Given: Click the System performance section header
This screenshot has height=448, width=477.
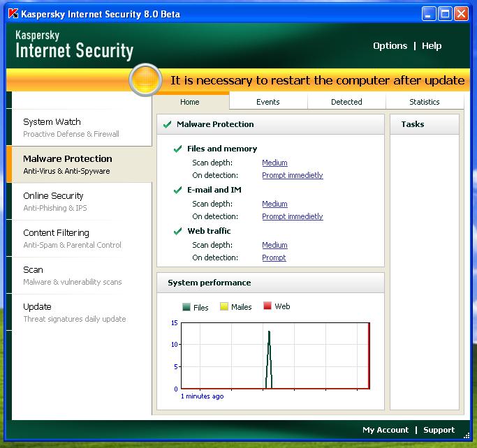Looking at the screenshot, I should pyautogui.click(x=270, y=283).
